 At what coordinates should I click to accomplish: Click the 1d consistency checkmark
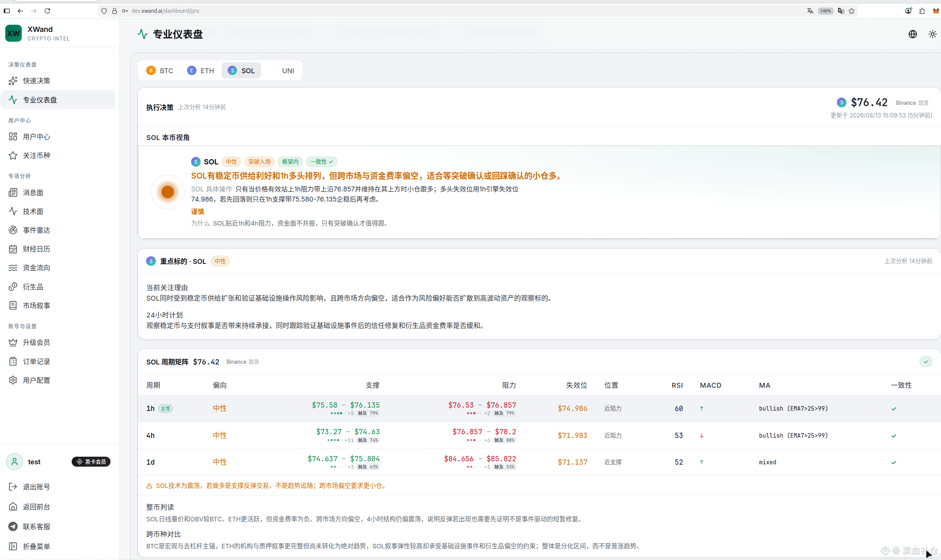pyautogui.click(x=894, y=462)
